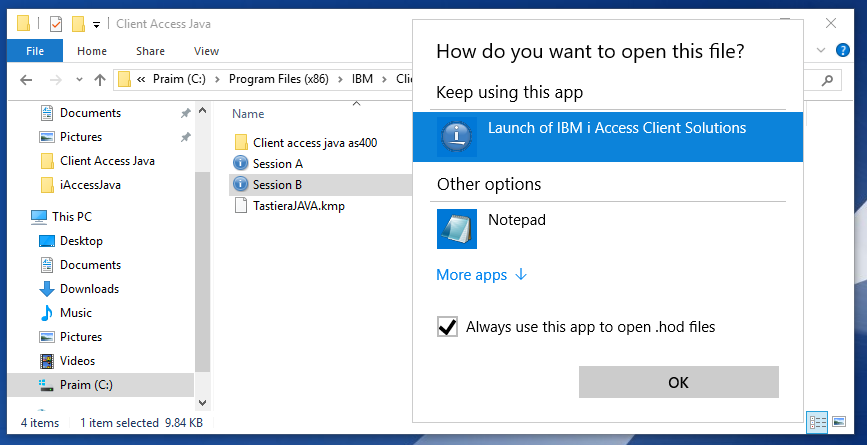Open pinned Pictures in Quick access
The height and width of the screenshot is (445, 867).
tap(81, 137)
